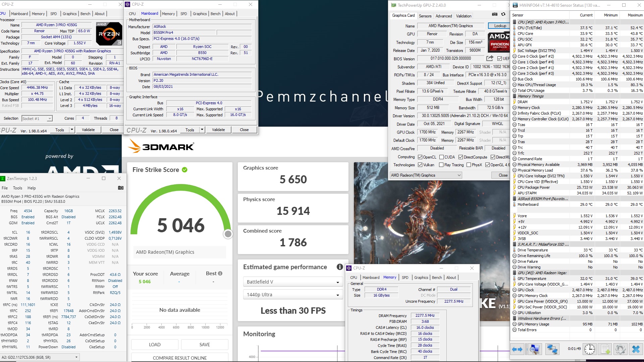Click green validation check beside Fire Strike Score

(184, 170)
